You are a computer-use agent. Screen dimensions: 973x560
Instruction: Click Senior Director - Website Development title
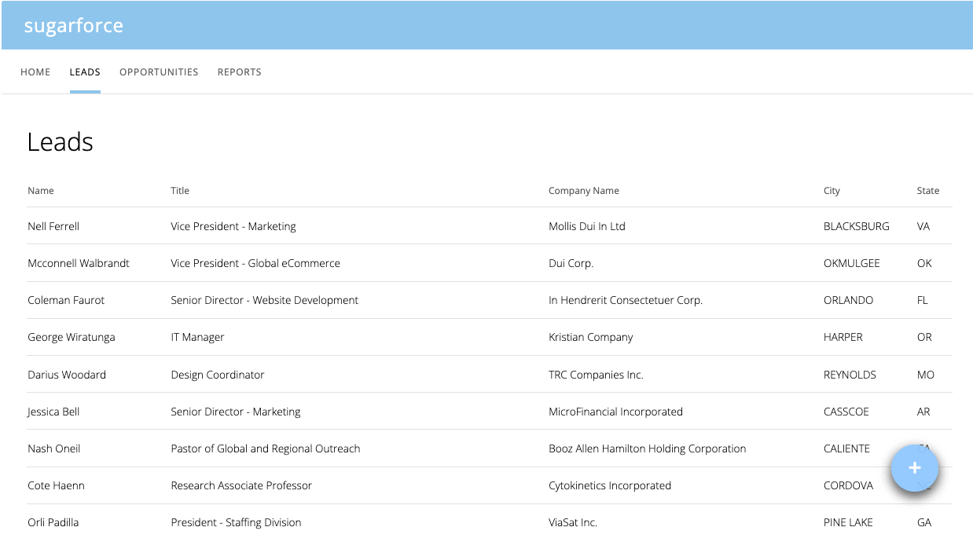pyautogui.click(x=265, y=300)
